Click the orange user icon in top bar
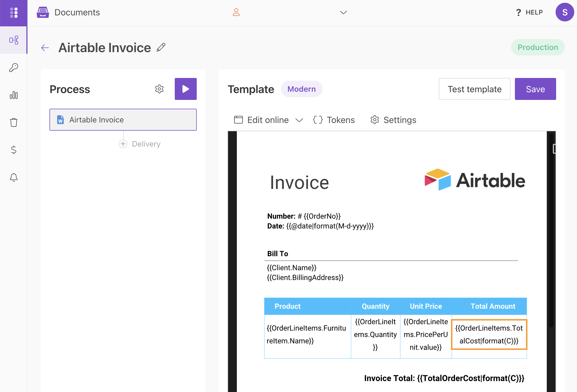Image resolution: width=577 pixels, height=392 pixels. coord(236,12)
